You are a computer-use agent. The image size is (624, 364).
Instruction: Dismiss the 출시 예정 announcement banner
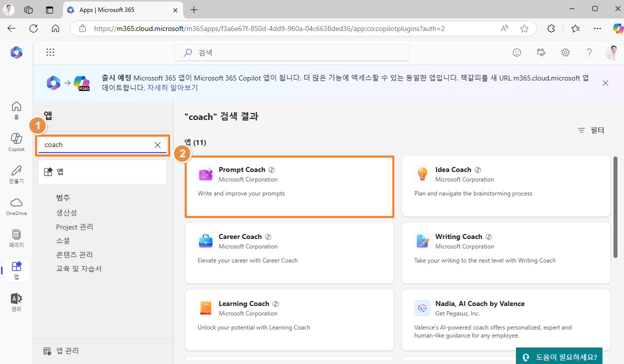pos(605,83)
